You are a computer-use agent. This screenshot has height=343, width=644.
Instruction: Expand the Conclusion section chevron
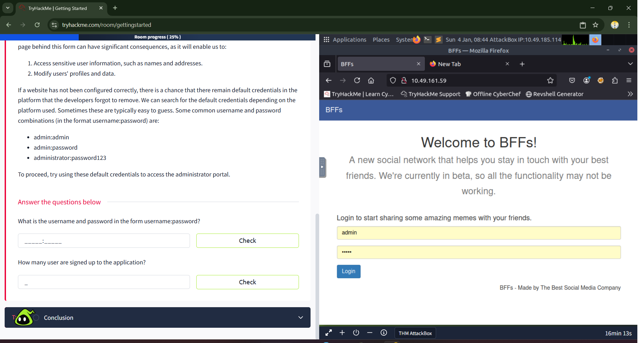[x=301, y=317]
